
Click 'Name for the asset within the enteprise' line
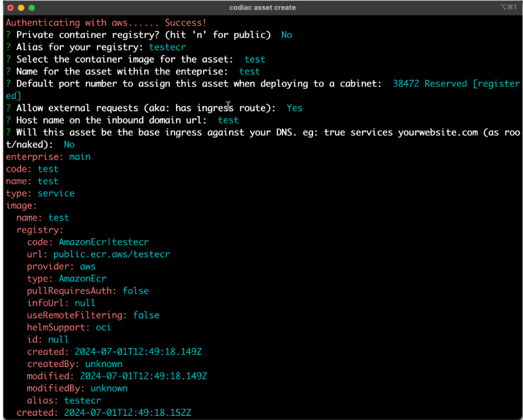pyautogui.click(x=133, y=72)
